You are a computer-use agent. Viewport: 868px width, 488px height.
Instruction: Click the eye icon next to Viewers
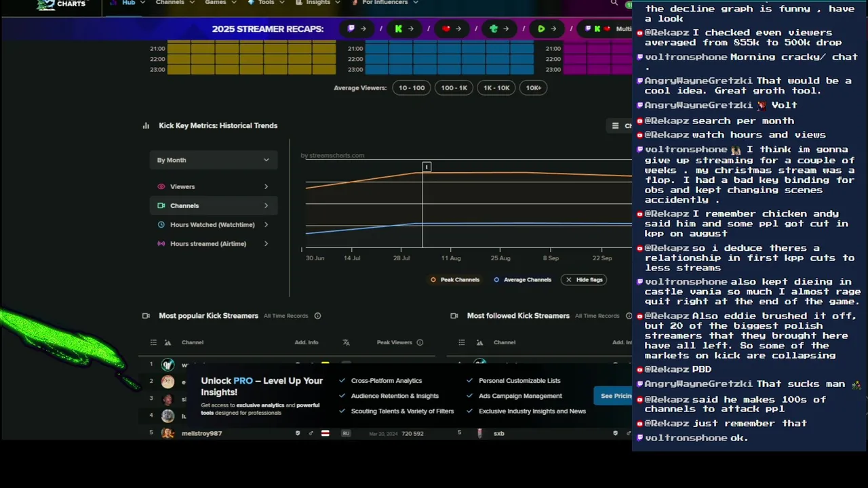pos(161,186)
